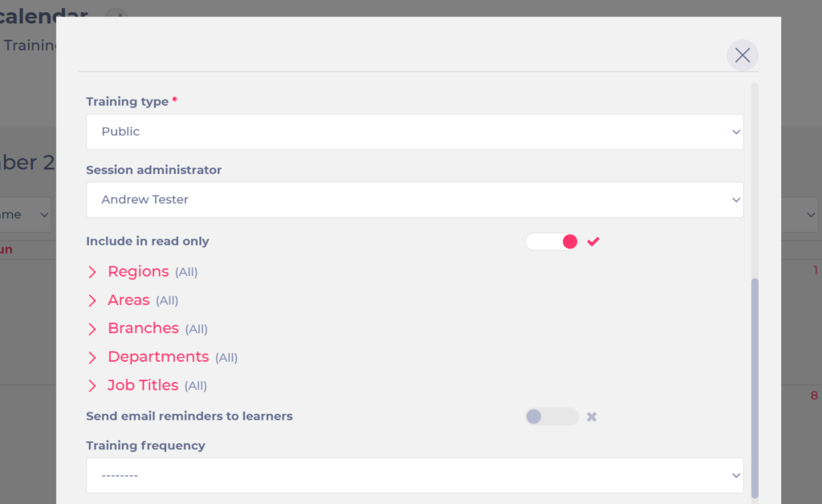
Task: Expand the Branches chevron arrow
Action: (x=92, y=328)
